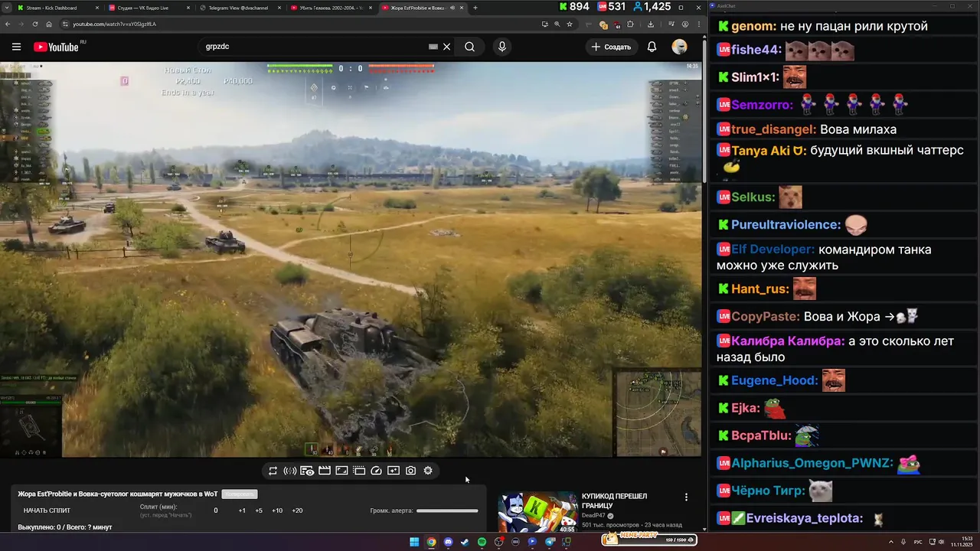Open YouTube notifications bell

coord(652,47)
